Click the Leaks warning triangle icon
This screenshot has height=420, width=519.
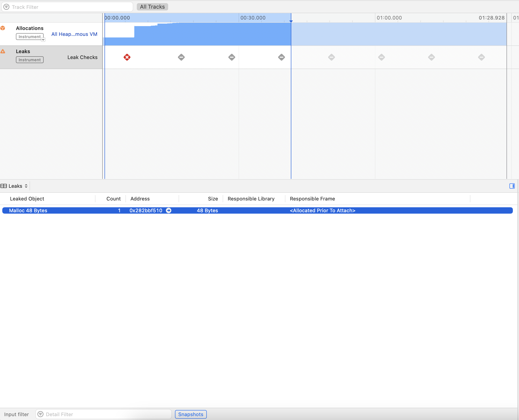tap(3, 51)
